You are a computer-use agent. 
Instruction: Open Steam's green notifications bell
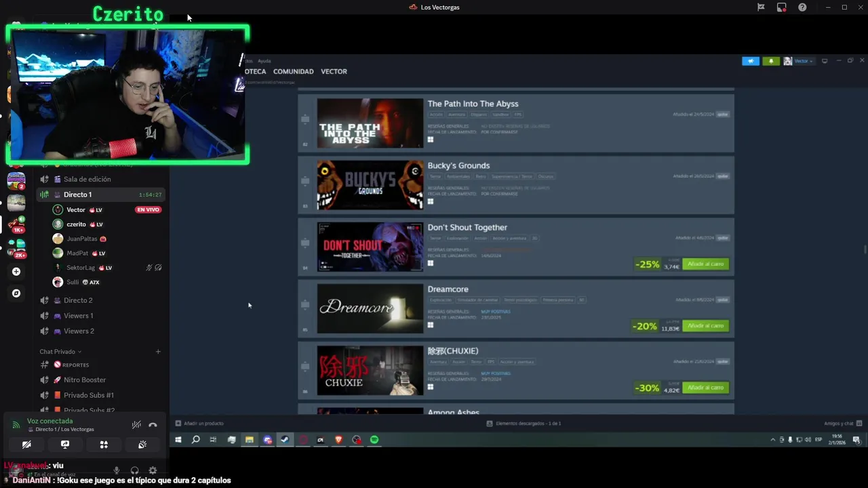click(x=771, y=61)
